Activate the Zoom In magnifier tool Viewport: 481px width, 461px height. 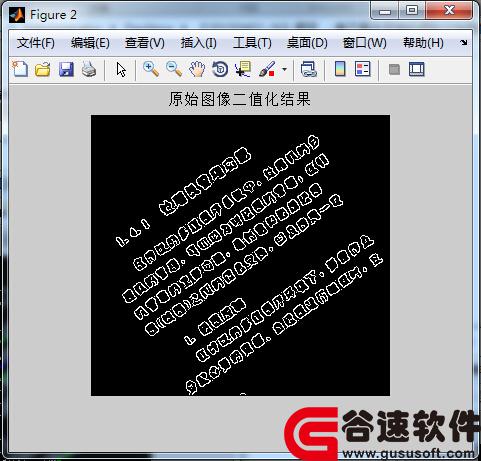click(x=151, y=69)
